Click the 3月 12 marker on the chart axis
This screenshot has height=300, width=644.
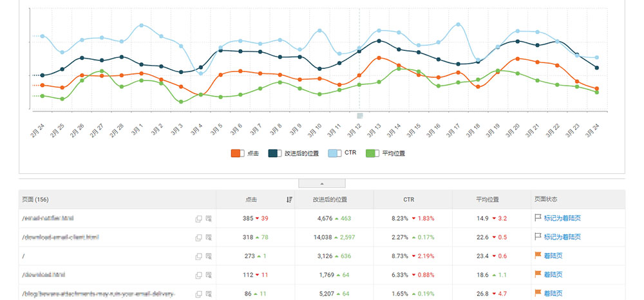[x=360, y=116]
